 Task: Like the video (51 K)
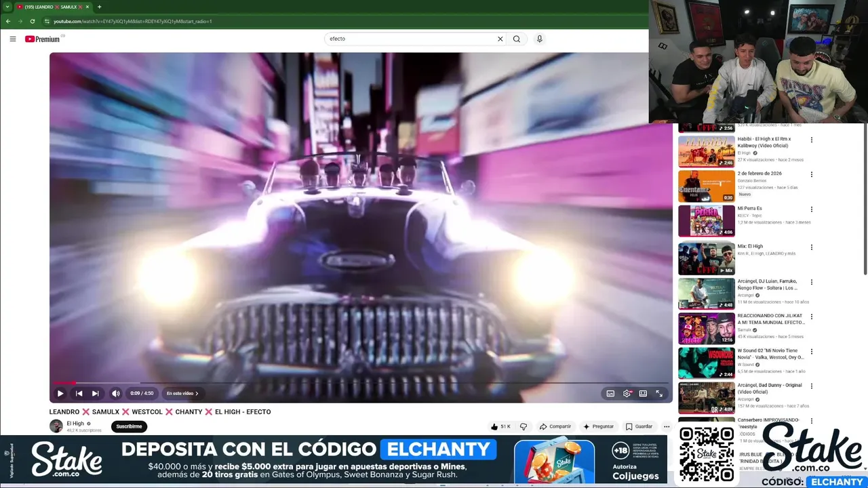(x=500, y=426)
